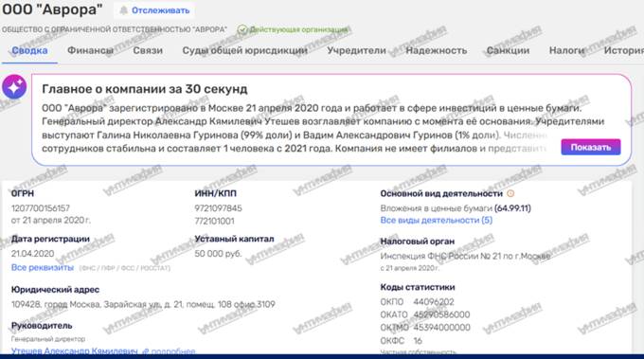The width and height of the screenshot is (644, 359).
Task: Click the INN value 9721097845
Action: click(x=218, y=208)
